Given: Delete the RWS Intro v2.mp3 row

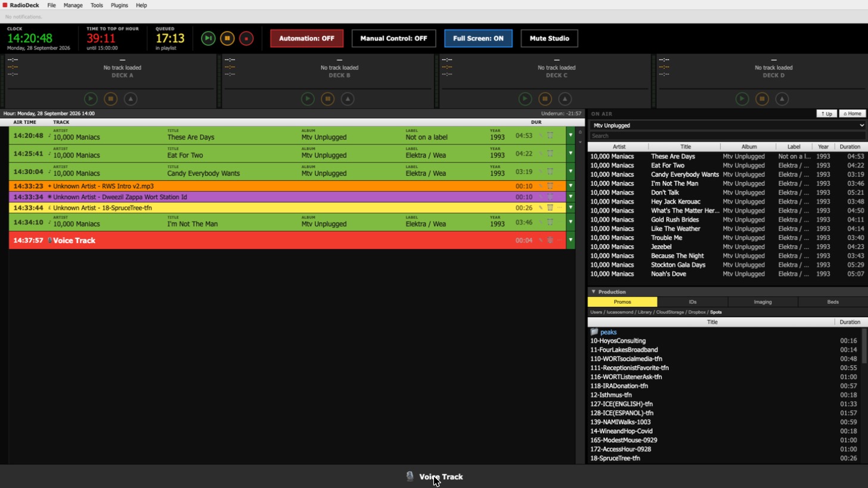Looking at the screenshot, I should (x=550, y=186).
